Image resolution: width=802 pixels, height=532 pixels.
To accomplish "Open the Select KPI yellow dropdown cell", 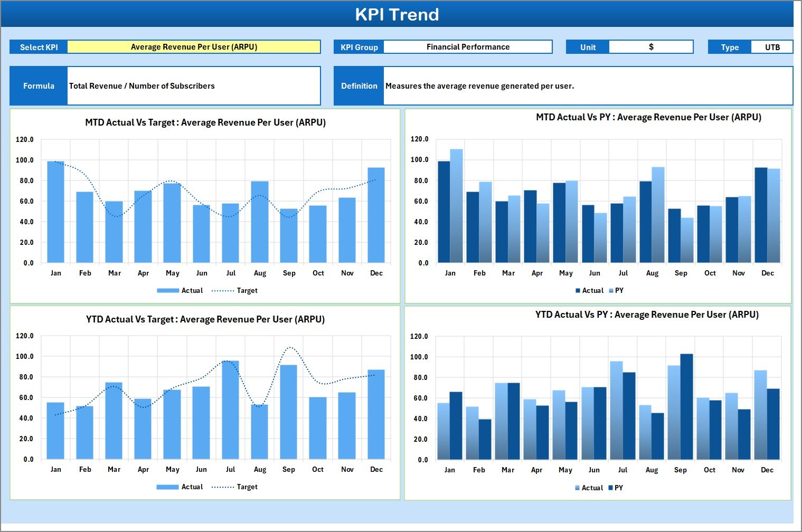I will coord(194,47).
